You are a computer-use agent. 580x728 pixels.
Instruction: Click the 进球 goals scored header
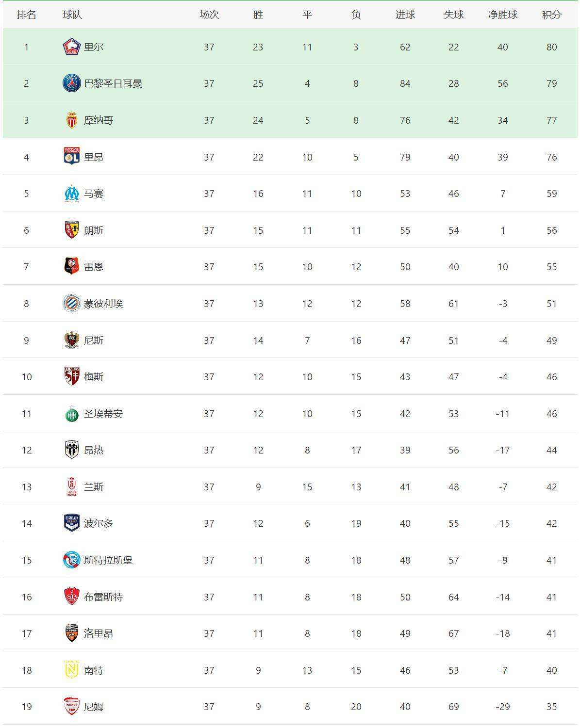point(405,15)
